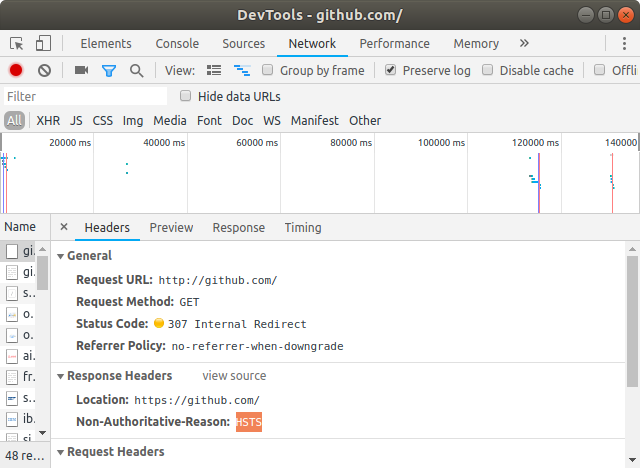
Task: Switch to the Elements panel
Action: click(106, 44)
